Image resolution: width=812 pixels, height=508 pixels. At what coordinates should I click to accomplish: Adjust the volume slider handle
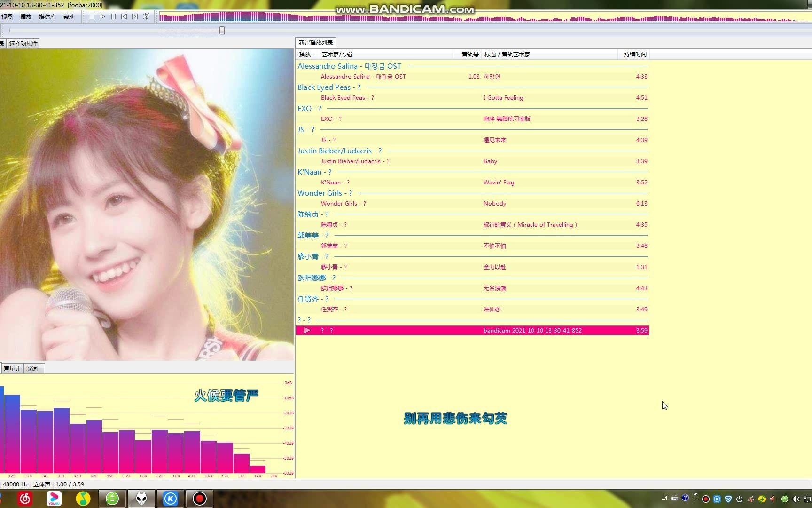222,31
